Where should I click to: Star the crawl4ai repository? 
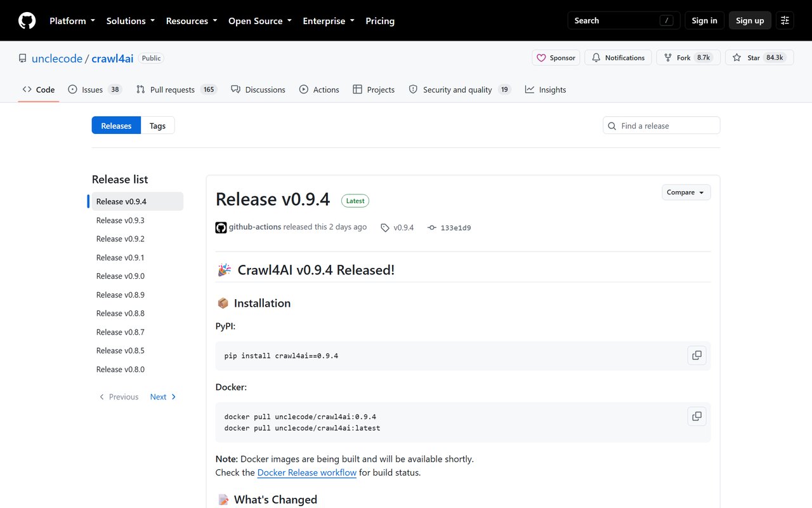(758, 58)
